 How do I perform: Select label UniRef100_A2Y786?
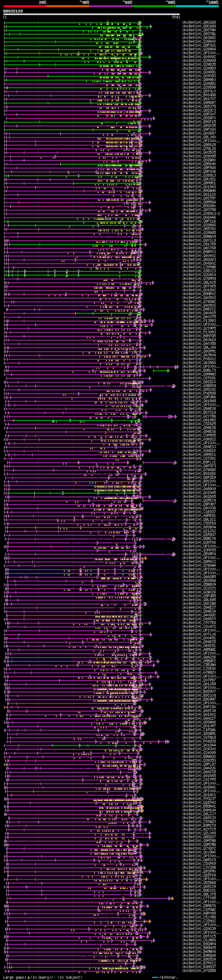point(199,416)
